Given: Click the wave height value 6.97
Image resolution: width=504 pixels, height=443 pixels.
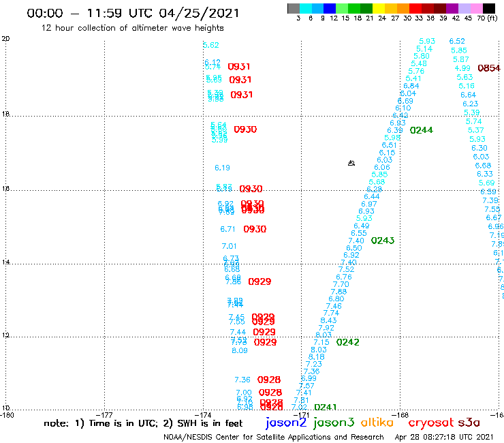Looking at the screenshot, I should click(x=369, y=204).
